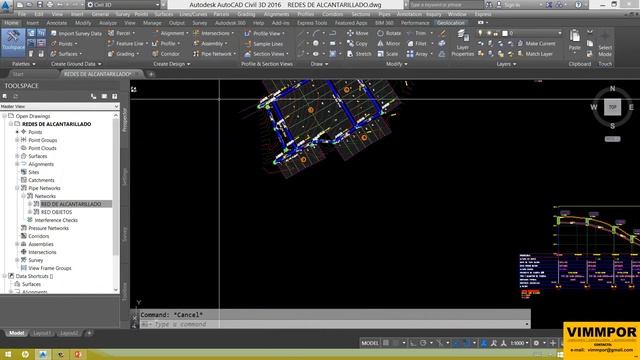Image resolution: width=640 pixels, height=360 pixels.
Task: Click the Profile View tool
Action: [x=264, y=33]
